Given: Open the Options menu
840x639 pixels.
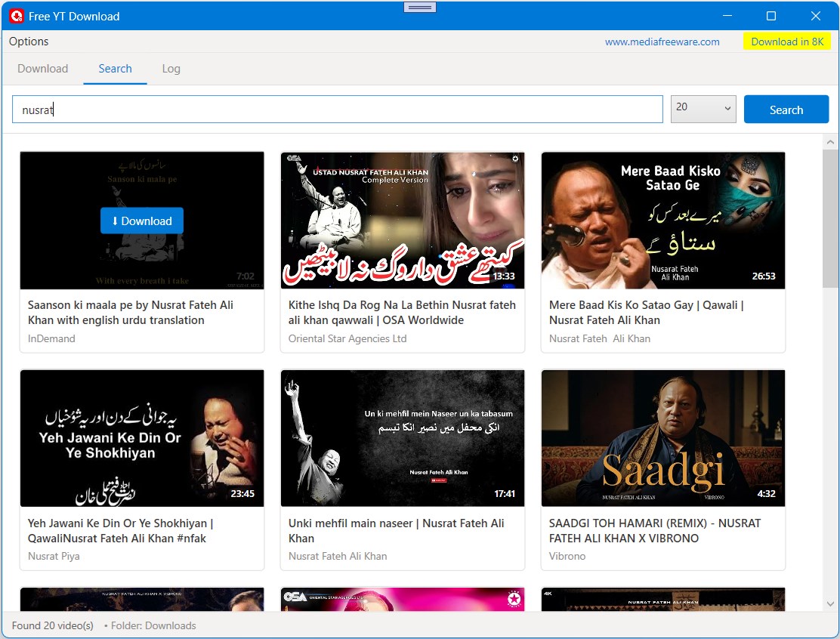Looking at the screenshot, I should point(28,42).
